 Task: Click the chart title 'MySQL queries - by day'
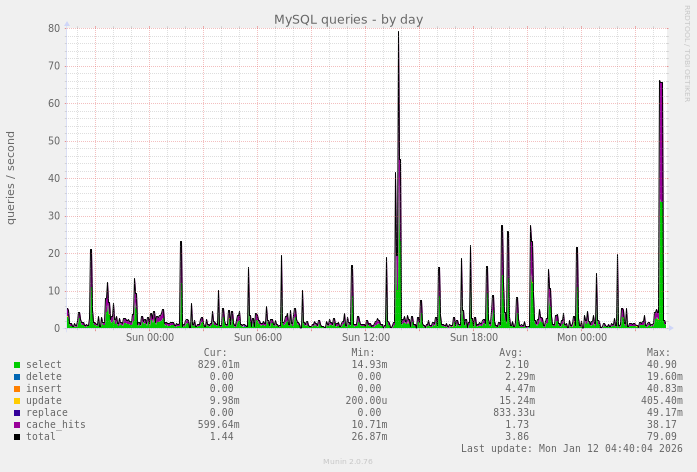348,20
